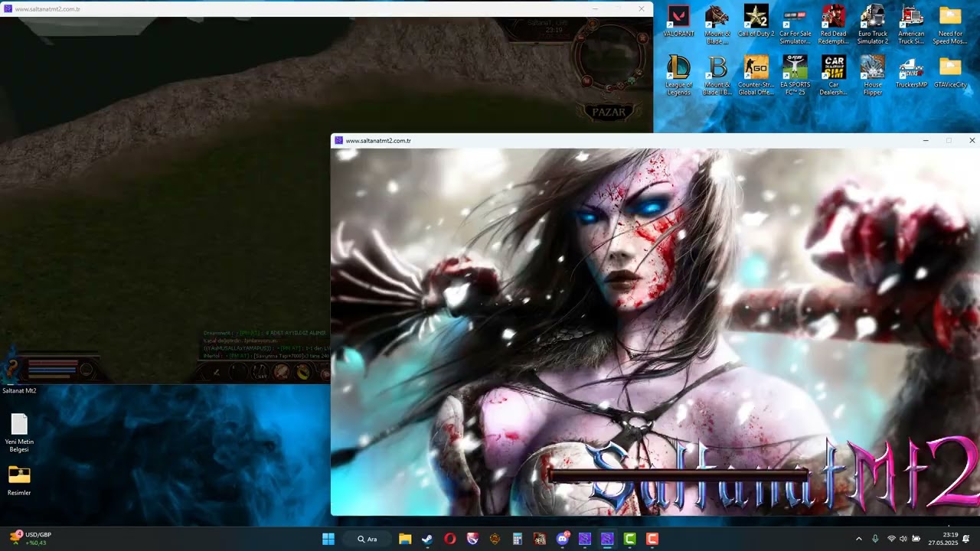This screenshot has width=980, height=551.
Task: Open the USD/GBP widget on taskbar
Action: (x=31, y=539)
